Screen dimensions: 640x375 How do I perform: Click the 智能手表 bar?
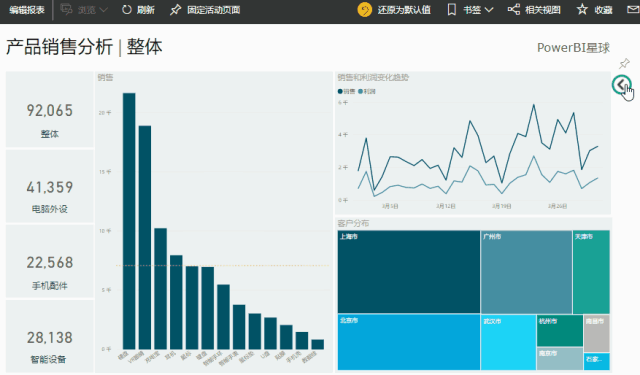239,327
